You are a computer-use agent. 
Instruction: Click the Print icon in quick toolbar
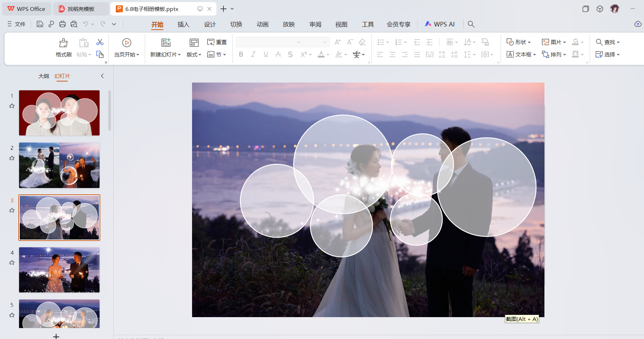pyautogui.click(x=62, y=24)
